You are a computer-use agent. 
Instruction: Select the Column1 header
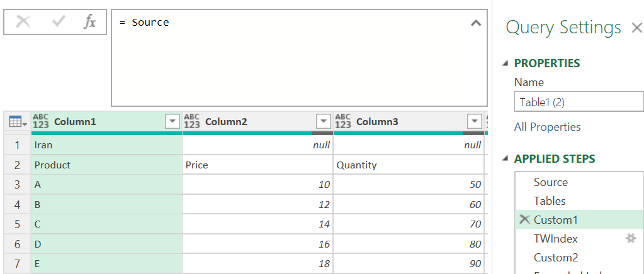click(107, 121)
